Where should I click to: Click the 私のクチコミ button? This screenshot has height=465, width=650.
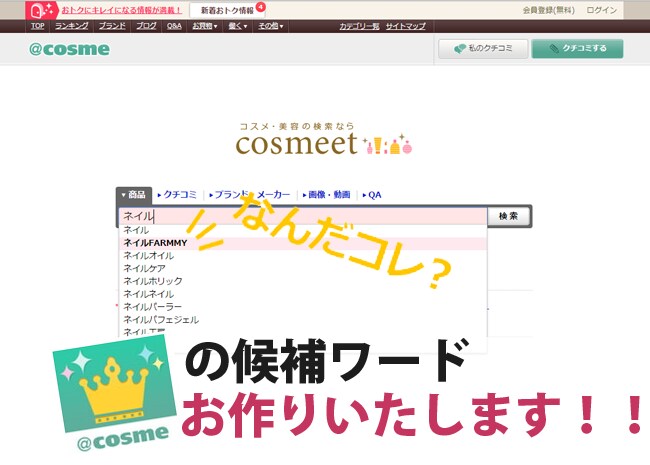[483, 49]
